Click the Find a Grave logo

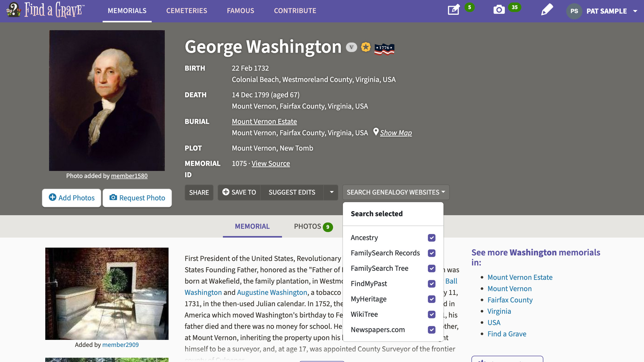[x=46, y=10]
